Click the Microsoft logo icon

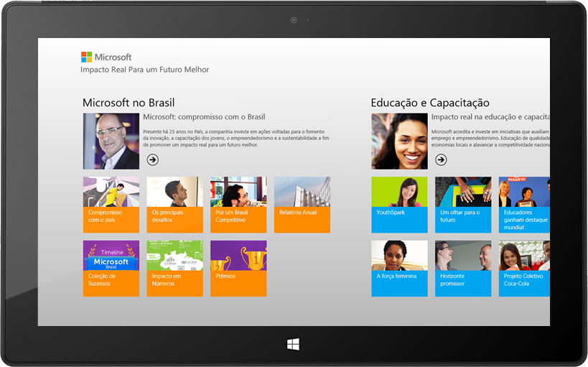(87, 57)
